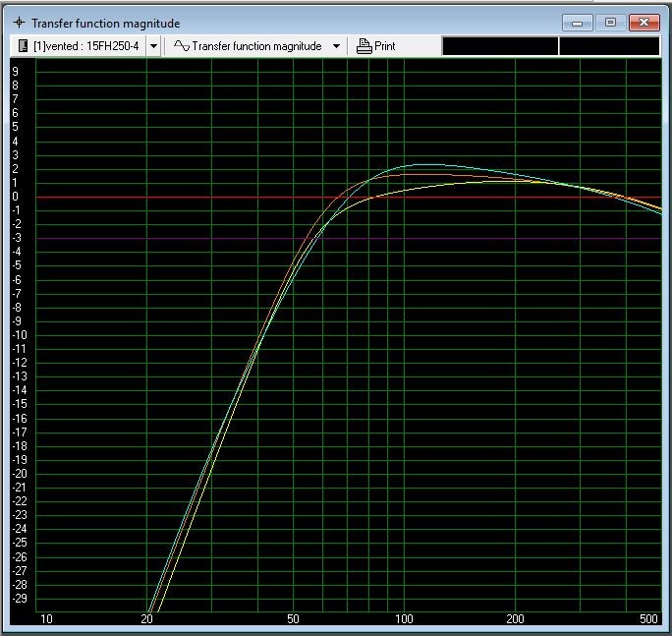
Task: Close the Transfer function magnitude window
Action: [644, 23]
